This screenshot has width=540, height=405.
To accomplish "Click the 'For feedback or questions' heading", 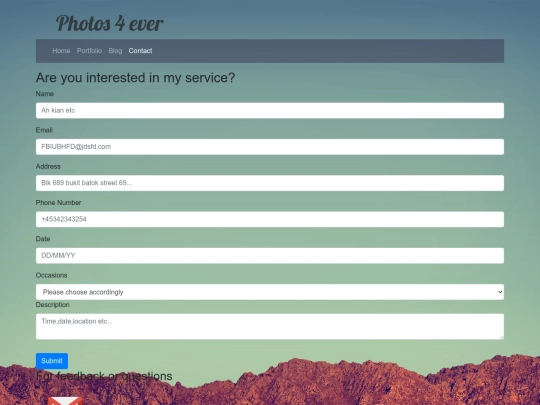I will coord(104,376).
